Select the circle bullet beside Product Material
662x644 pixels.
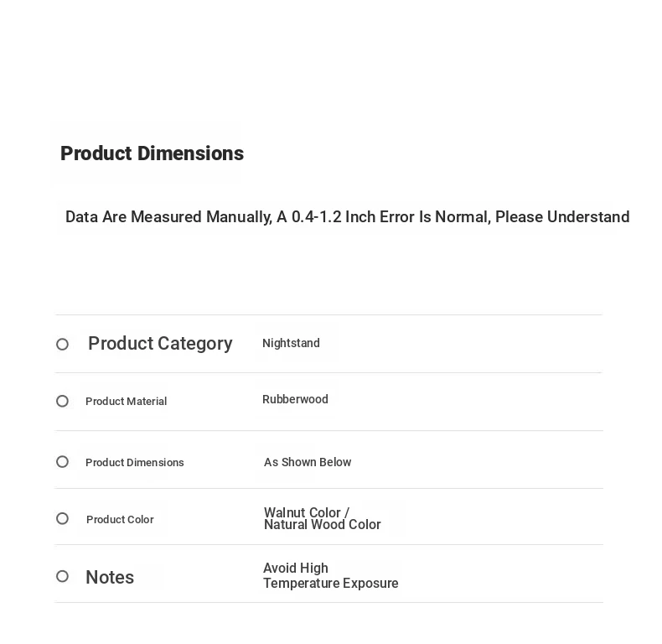(63, 401)
